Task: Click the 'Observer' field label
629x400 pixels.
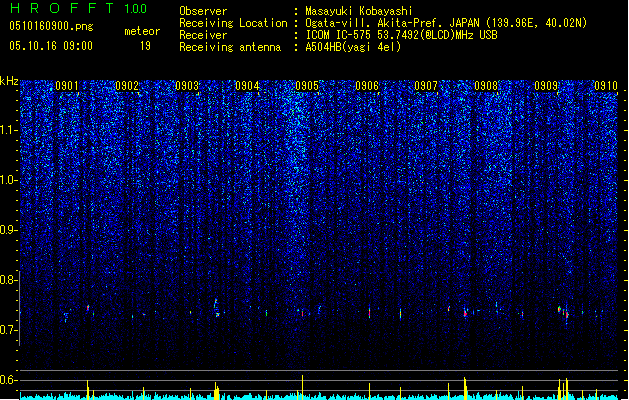Action: point(203,11)
